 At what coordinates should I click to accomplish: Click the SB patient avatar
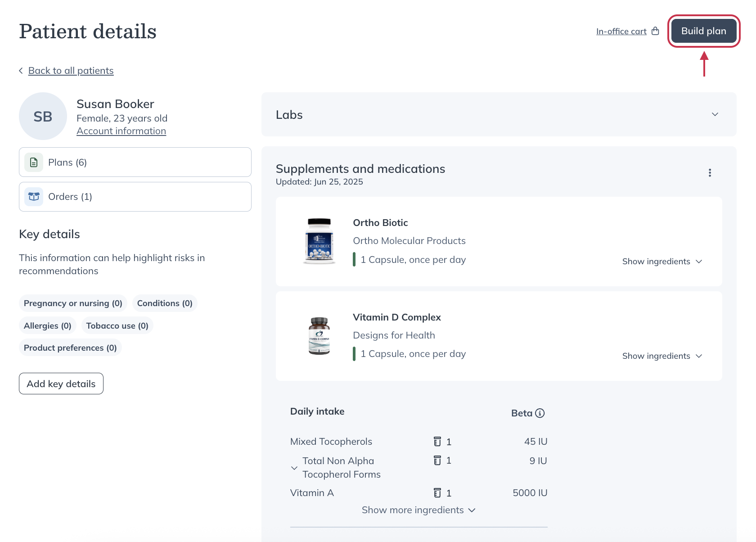click(43, 116)
